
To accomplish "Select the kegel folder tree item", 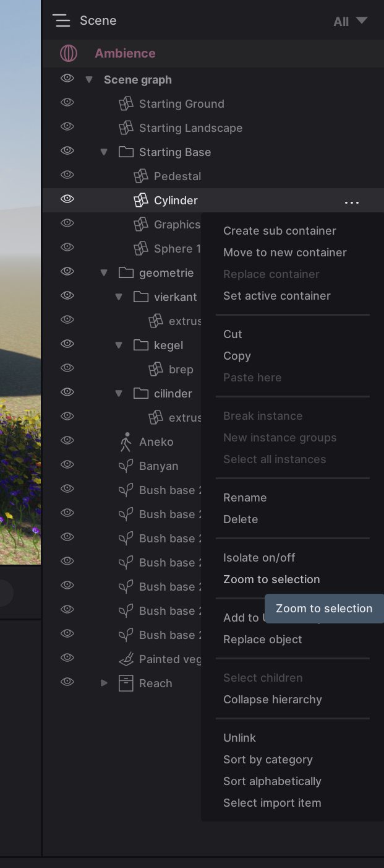I will tap(168, 345).
